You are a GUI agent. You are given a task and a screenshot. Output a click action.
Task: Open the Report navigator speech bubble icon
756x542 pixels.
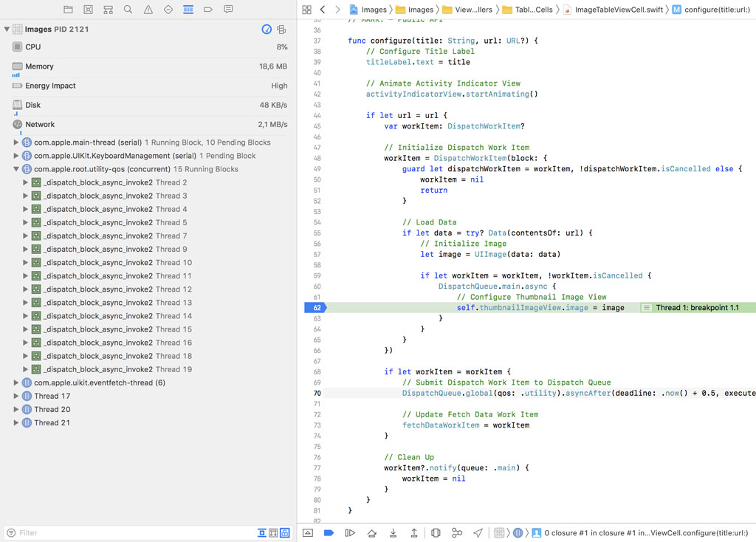point(229,10)
